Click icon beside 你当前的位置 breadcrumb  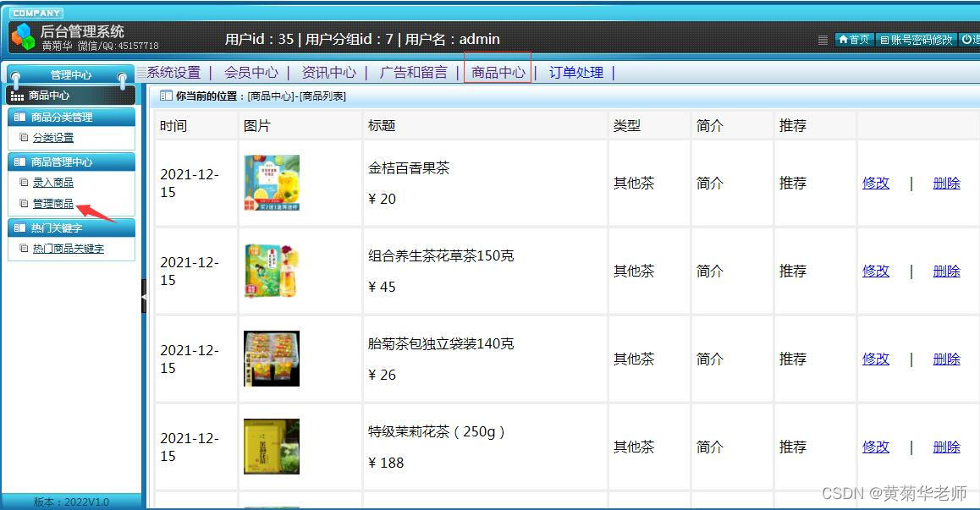pyautogui.click(x=166, y=96)
